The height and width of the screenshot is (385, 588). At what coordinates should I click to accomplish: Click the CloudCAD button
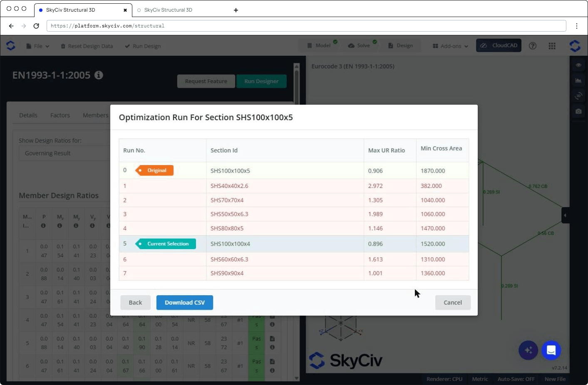(499, 46)
